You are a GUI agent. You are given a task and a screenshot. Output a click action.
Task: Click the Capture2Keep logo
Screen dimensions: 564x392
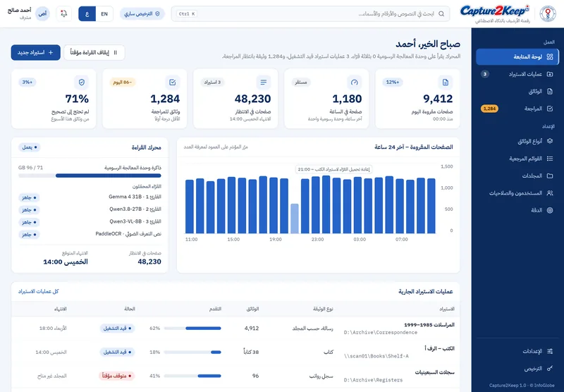coord(495,11)
